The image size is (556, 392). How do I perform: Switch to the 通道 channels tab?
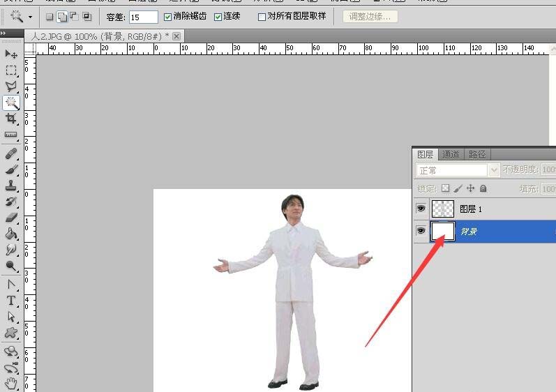(x=451, y=155)
